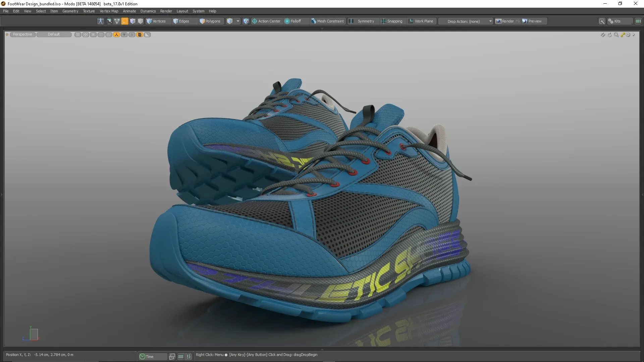Toggle the orange lasso selection icon

tap(125, 21)
